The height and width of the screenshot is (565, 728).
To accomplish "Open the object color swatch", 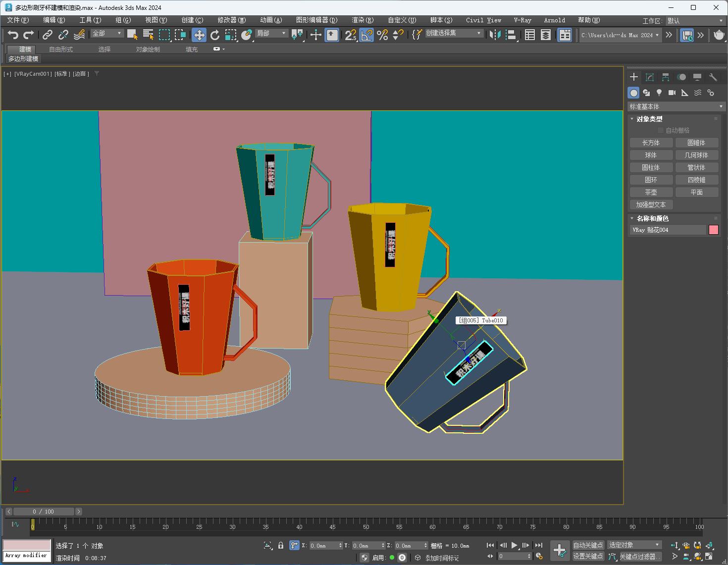I will click(714, 230).
